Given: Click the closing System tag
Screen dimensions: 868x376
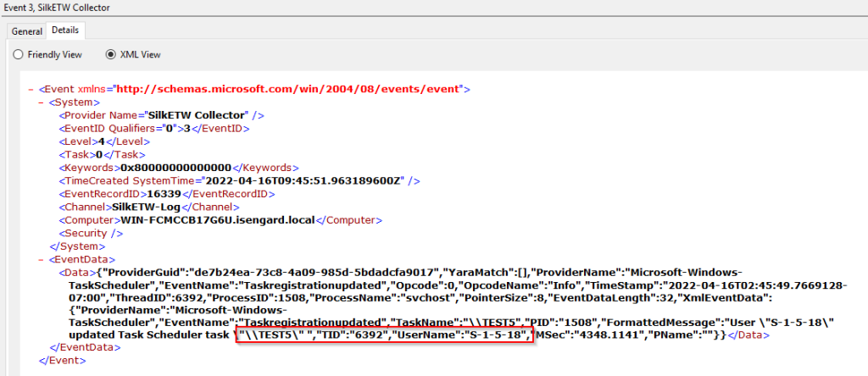Looking at the screenshot, I should (x=77, y=246).
